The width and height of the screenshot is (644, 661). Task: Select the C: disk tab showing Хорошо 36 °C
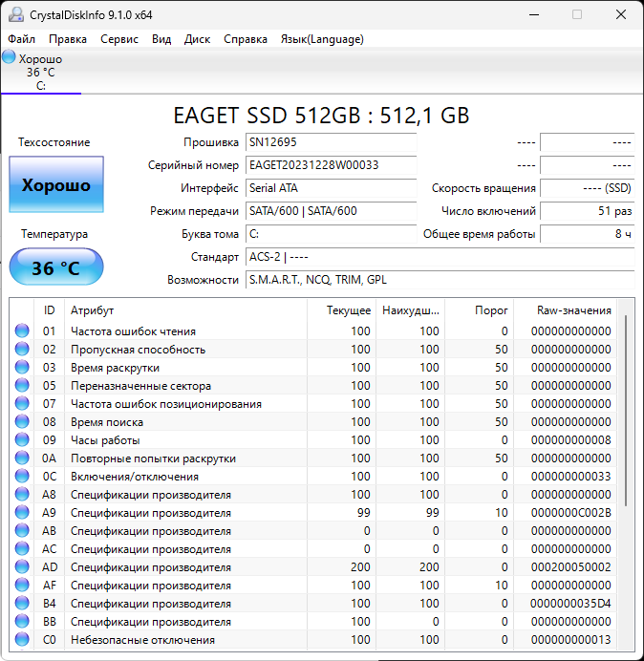tap(41, 73)
